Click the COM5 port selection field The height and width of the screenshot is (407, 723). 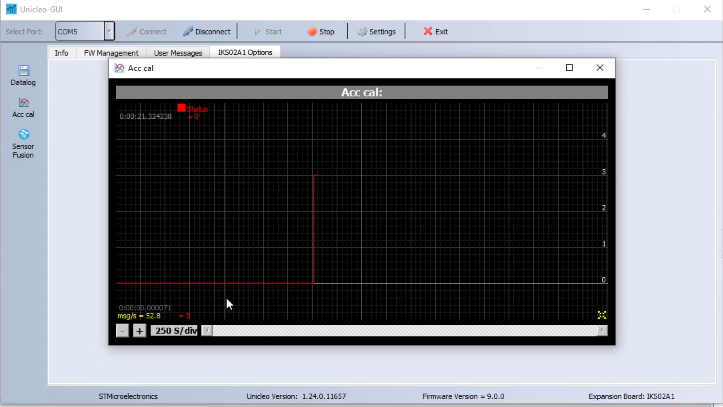(x=80, y=31)
